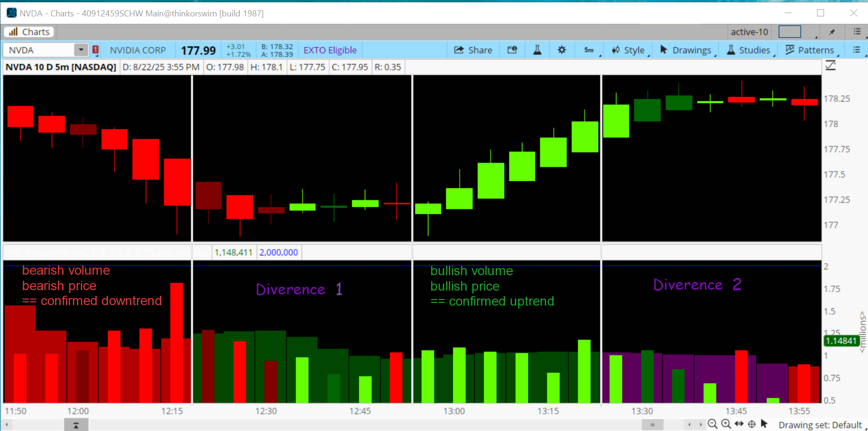Screen dimensions: 868x431
Task: Click the 13:00 time axis label
Action: pyautogui.click(x=454, y=411)
